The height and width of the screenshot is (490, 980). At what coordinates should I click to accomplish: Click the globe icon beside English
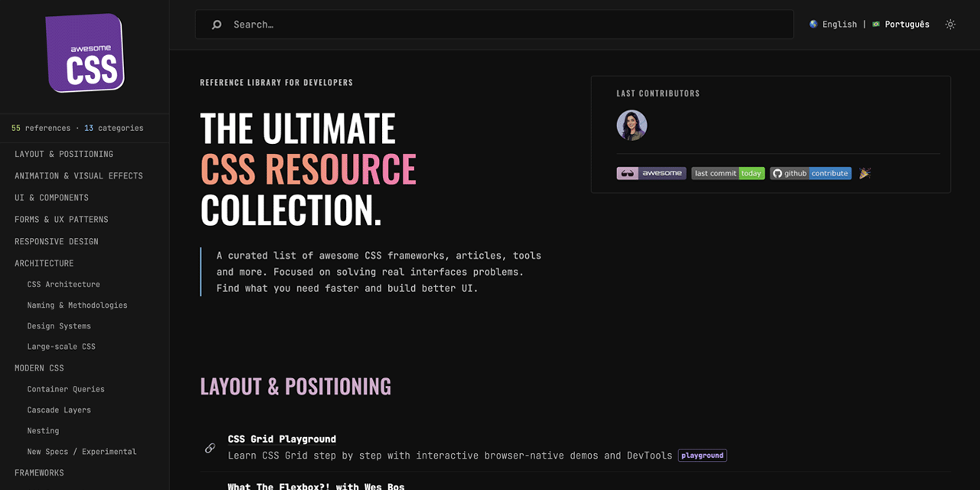click(x=812, y=24)
